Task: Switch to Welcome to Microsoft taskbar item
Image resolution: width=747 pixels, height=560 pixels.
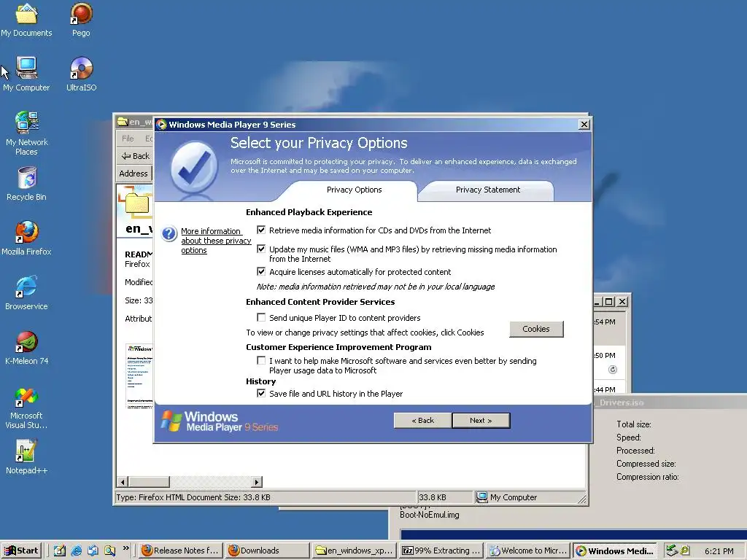Action: pyautogui.click(x=528, y=551)
